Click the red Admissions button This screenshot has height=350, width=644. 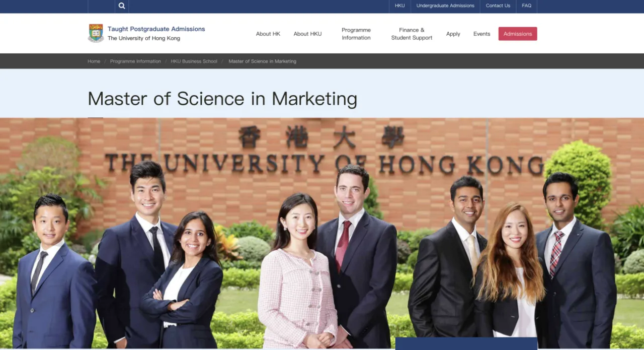pyautogui.click(x=518, y=34)
